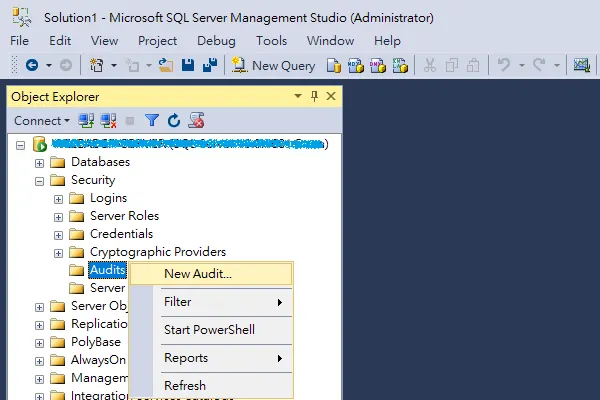600x400 pixels.
Task: Click the Navigate Backward arrow icon
Action: (32, 65)
